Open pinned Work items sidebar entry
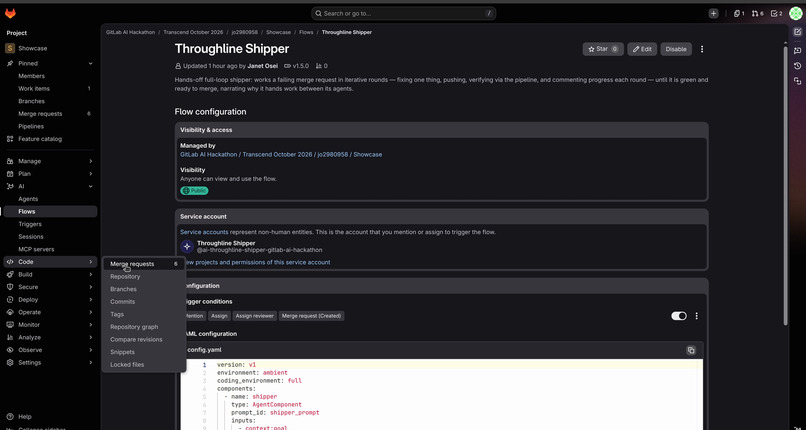 coord(50,88)
